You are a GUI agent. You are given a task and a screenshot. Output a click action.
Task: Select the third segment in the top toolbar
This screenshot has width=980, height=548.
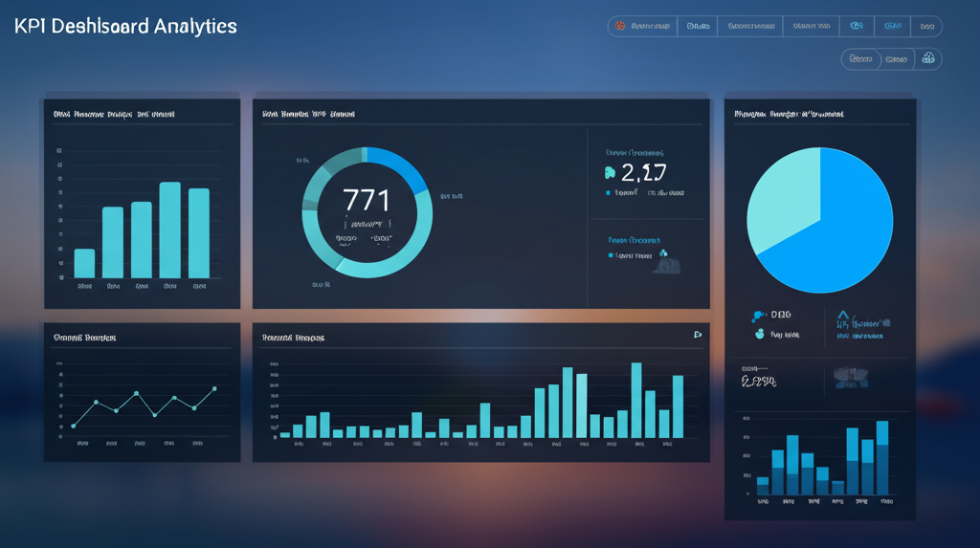tap(749, 27)
